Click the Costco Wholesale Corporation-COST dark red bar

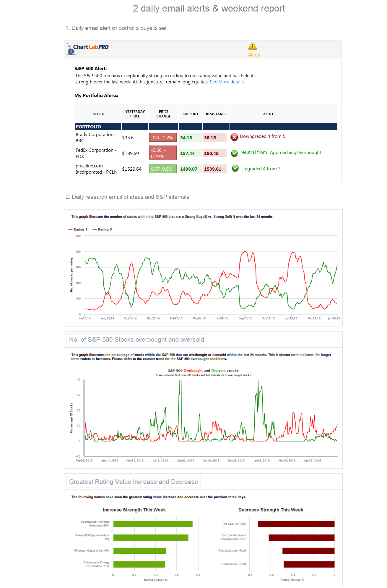[302, 538]
